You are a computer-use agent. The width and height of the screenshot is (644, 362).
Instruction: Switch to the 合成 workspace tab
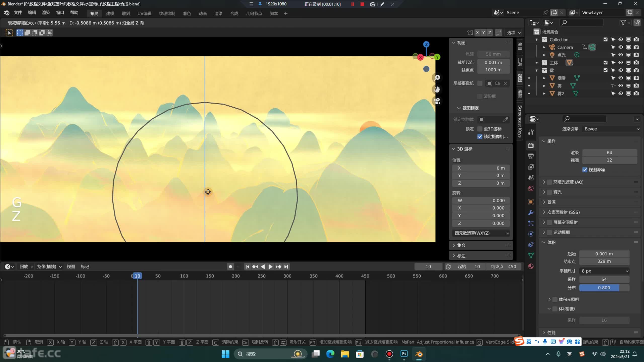click(x=234, y=13)
